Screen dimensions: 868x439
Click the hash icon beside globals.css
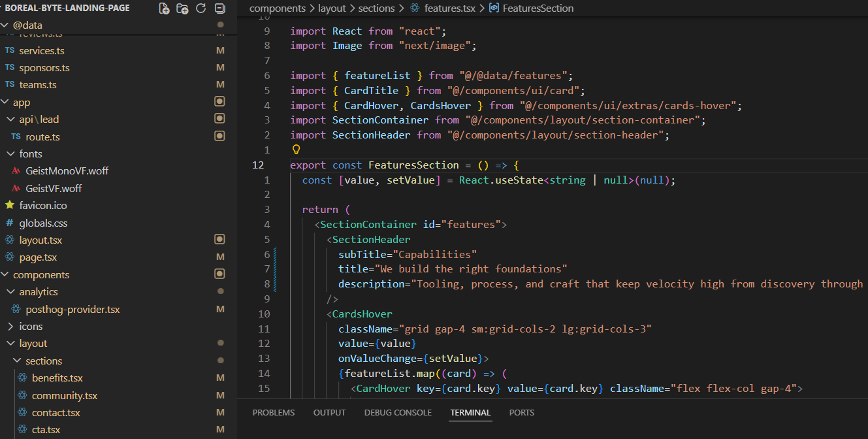(x=10, y=223)
